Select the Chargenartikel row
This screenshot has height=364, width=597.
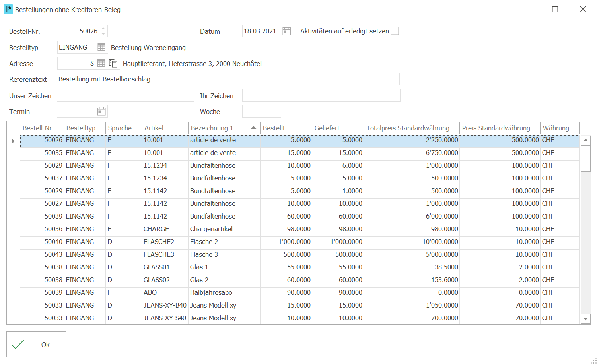point(300,229)
